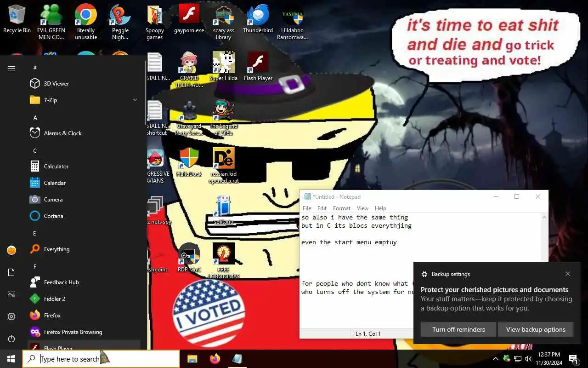Open Graveyard Party Screensaver icon

[x=189, y=118]
